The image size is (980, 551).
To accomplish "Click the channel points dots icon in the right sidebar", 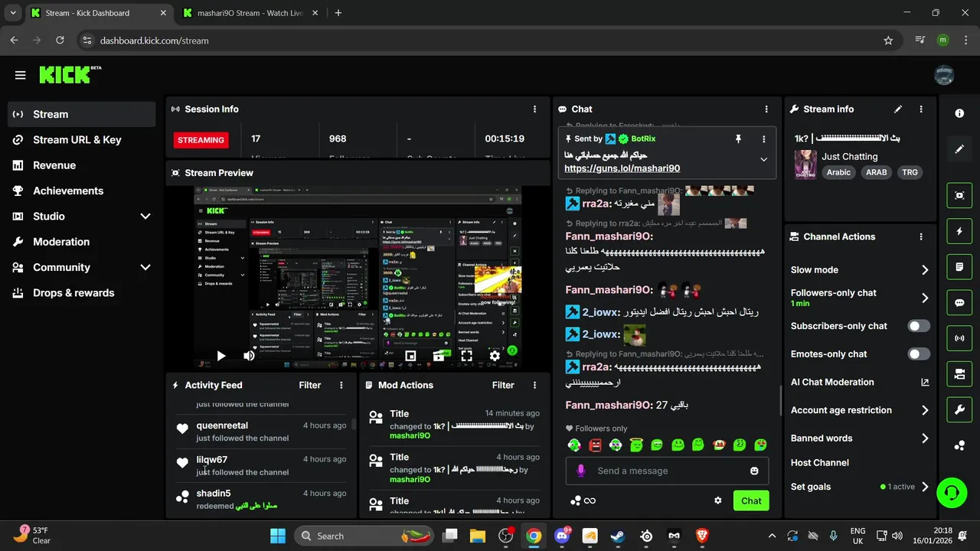I will click(959, 446).
